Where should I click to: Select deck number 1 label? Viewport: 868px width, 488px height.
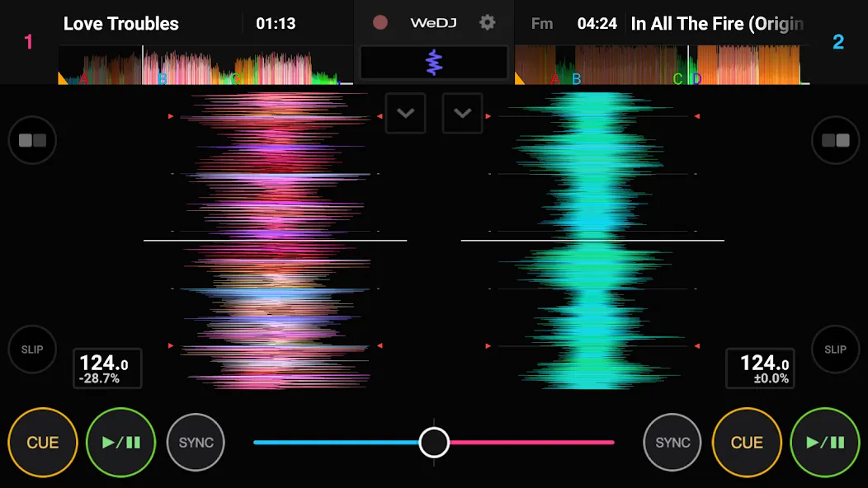[28, 41]
